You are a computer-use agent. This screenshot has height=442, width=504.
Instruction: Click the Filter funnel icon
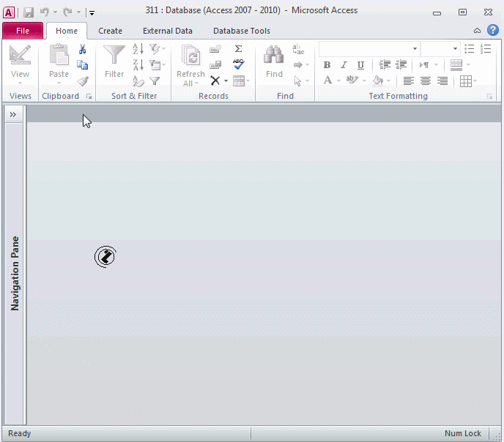[114, 57]
